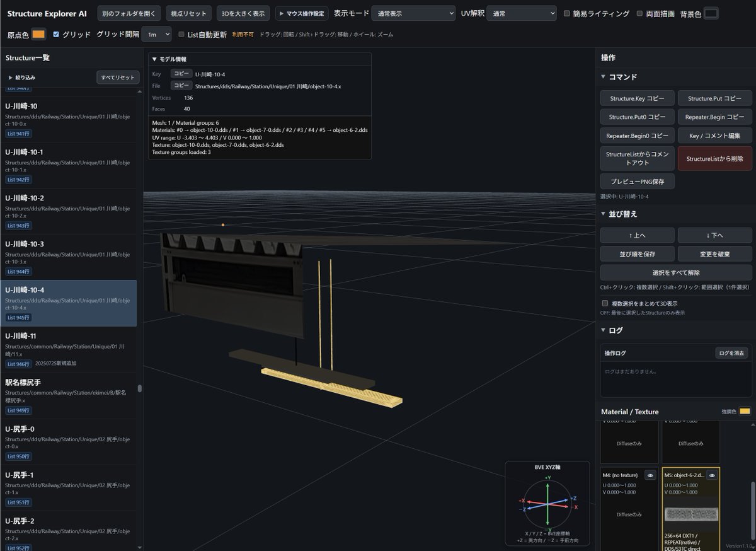
Task: Clear the log with ログを消去
Action: tap(731, 353)
